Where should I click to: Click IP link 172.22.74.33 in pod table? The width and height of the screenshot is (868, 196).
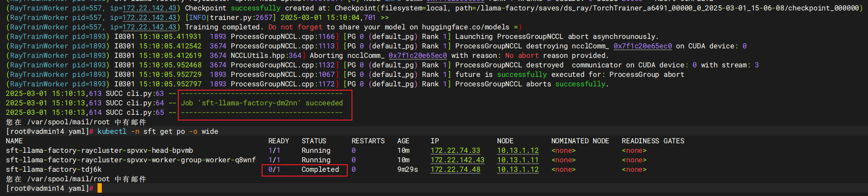pos(455,150)
